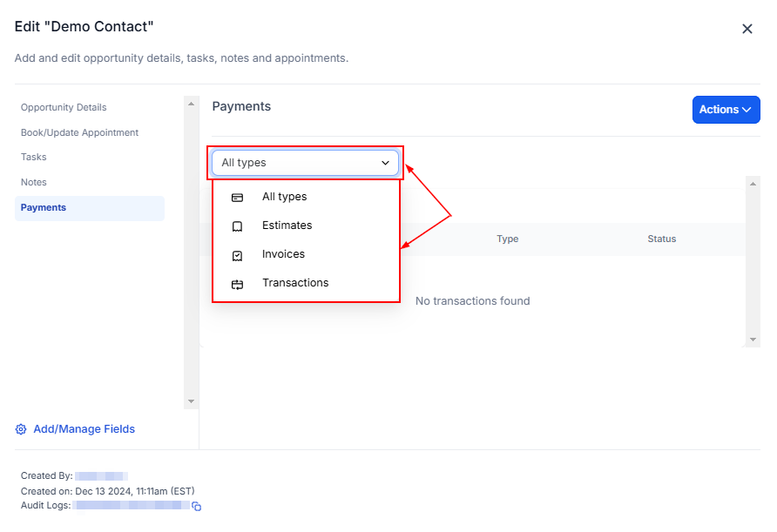The width and height of the screenshot is (777, 532).
Task: Close the Edit Demo Contact dialog
Action: (x=747, y=29)
